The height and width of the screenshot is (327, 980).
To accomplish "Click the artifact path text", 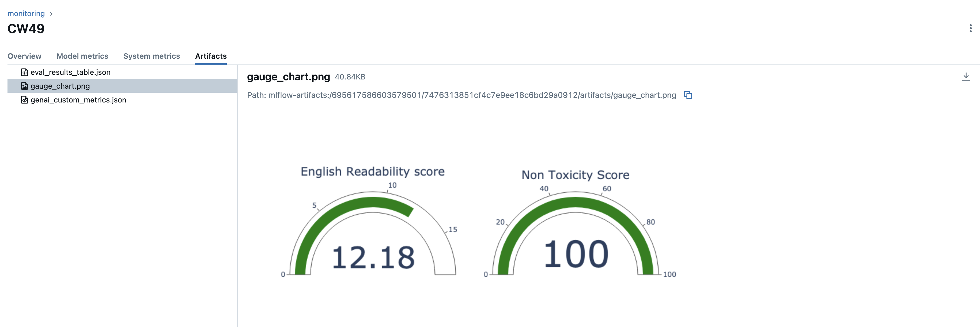I will pyautogui.click(x=461, y=95).
